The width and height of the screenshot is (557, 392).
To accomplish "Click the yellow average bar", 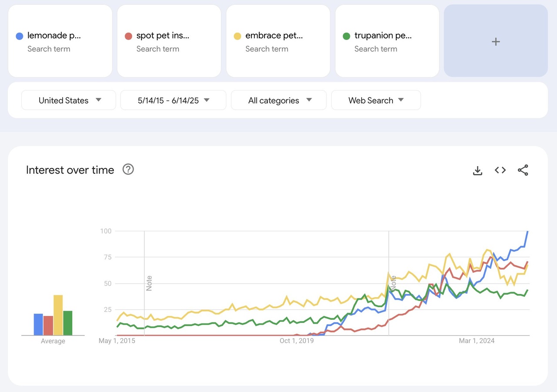I will click(x=58, y=315).
